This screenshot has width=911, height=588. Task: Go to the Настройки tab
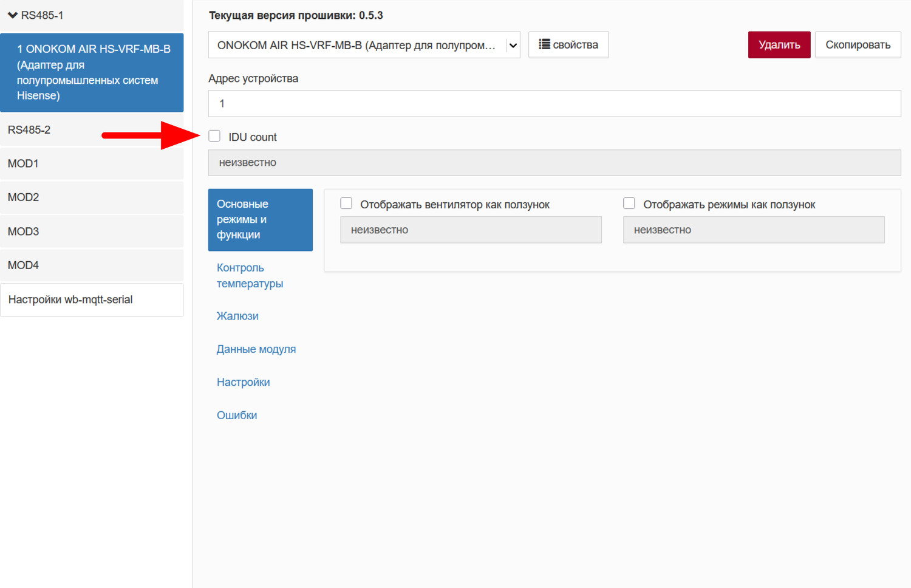(243, 382)
